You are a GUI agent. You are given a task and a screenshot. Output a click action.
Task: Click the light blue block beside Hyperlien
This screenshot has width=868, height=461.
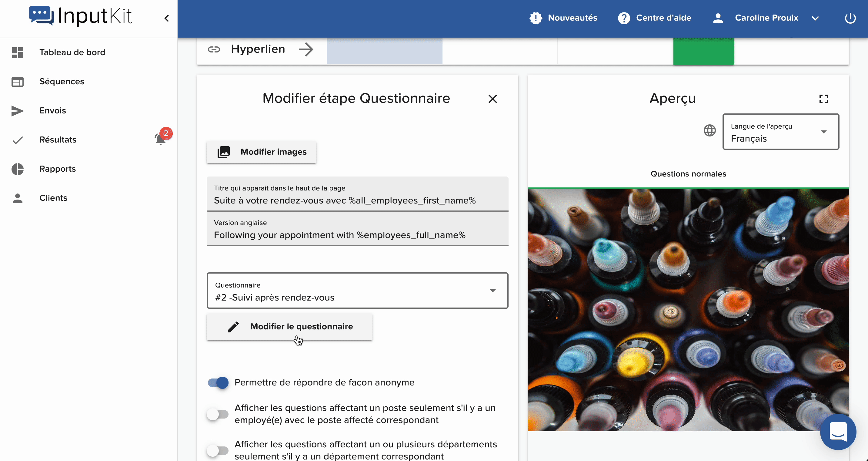pyautogui.click(x=385, y=51)
